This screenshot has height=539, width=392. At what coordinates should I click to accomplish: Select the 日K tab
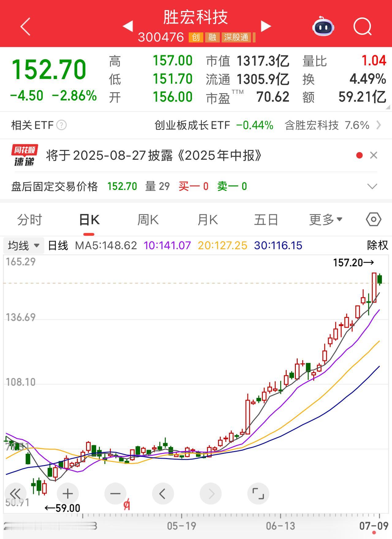pyautogui.click(x=89, y=220)
